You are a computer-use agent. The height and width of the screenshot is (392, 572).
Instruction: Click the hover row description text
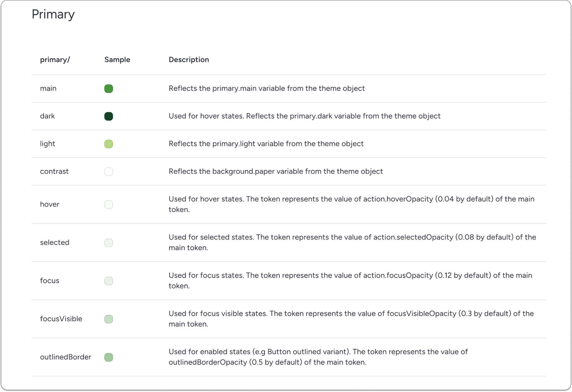(x=351, y=204)
